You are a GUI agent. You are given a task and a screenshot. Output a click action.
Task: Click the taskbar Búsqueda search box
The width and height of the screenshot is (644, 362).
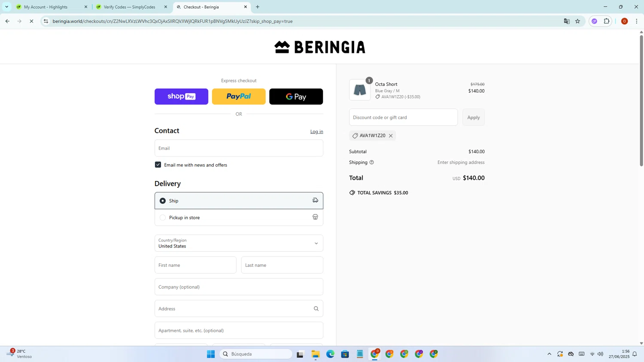(x=256, y=354)
